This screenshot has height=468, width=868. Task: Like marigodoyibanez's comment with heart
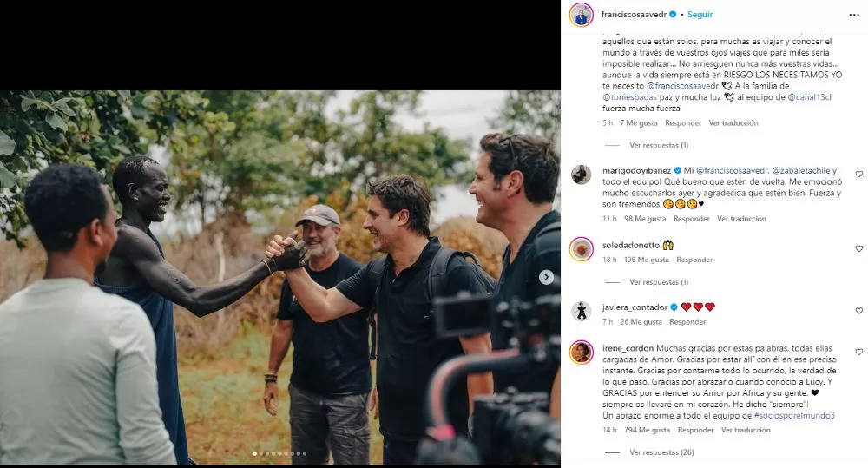(859, 175)
